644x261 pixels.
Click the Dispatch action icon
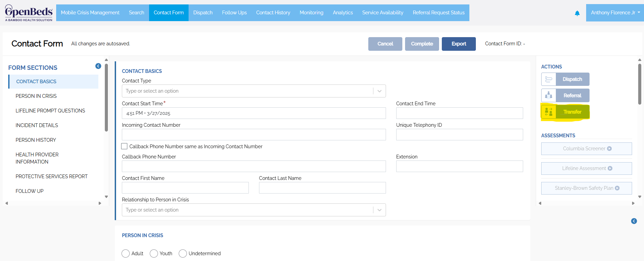[x=549, y=79]
